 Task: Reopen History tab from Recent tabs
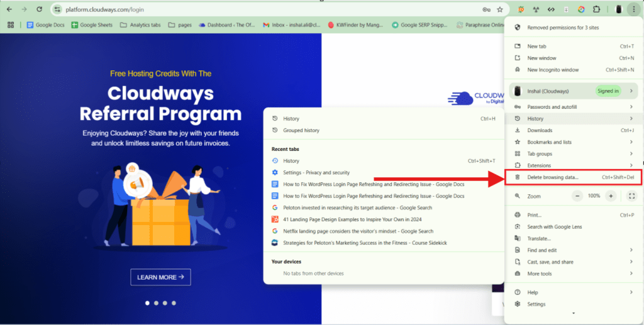click(384, 161)
